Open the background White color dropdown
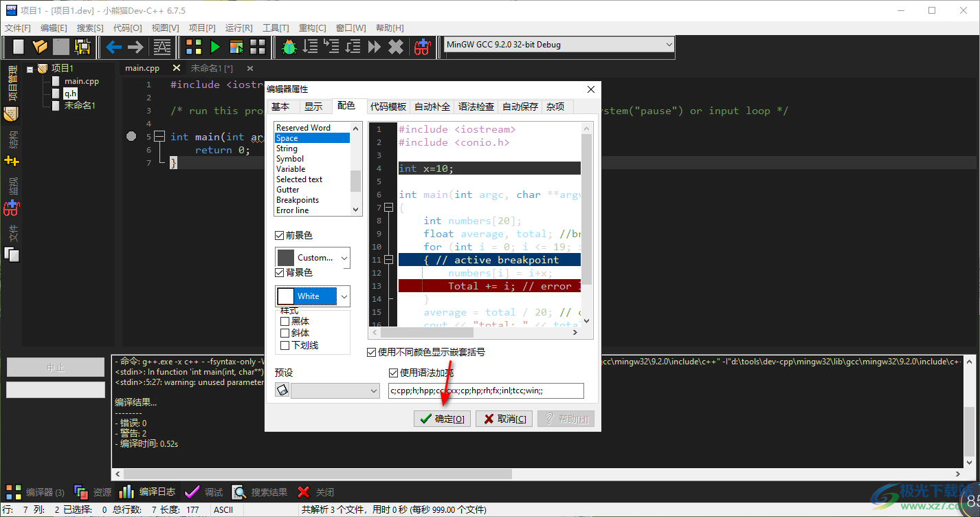 (344, 296)
